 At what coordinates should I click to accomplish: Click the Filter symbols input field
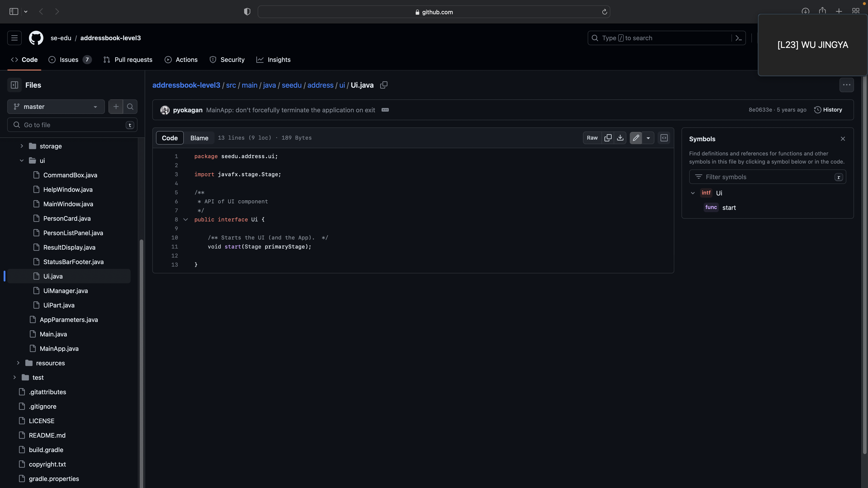765,177
